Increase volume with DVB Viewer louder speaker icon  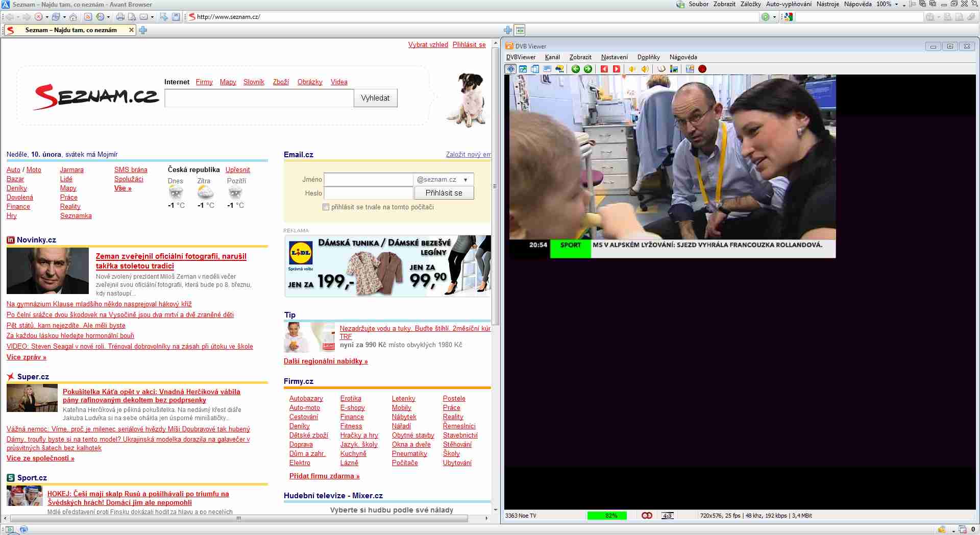(645, 69)
